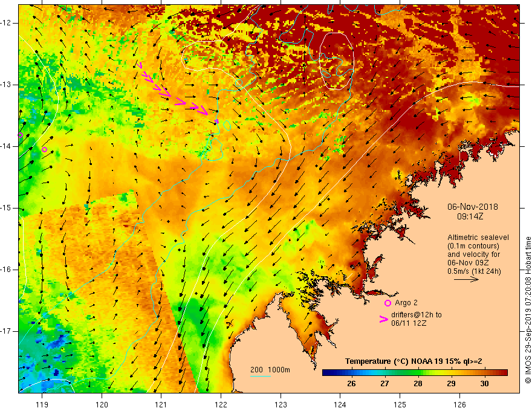This screenshot has width=532, height=411.
Task: Click the longitude label 125
Action: [x=400, y=404]
